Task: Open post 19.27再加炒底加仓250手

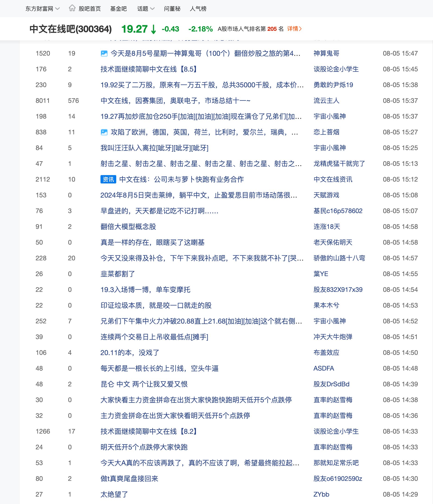Action: 201,117
